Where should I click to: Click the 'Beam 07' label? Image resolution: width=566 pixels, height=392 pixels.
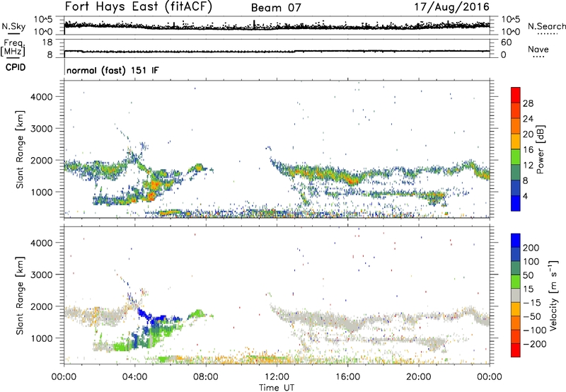(x=276, y=8)
